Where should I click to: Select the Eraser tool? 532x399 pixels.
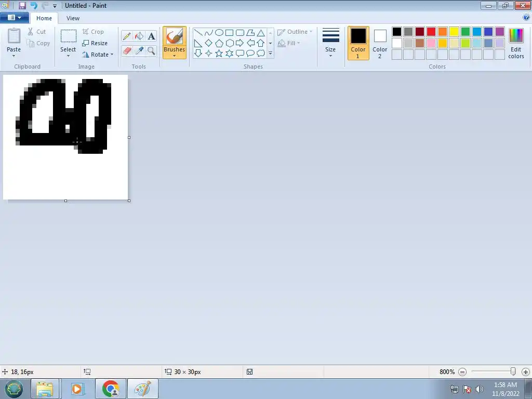pos(127,51)
